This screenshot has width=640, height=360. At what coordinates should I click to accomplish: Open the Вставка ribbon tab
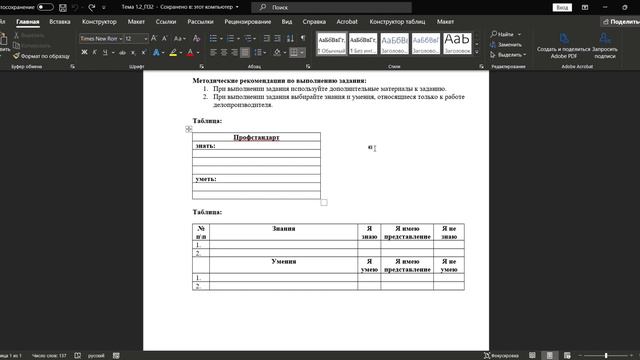pos(60,22)
